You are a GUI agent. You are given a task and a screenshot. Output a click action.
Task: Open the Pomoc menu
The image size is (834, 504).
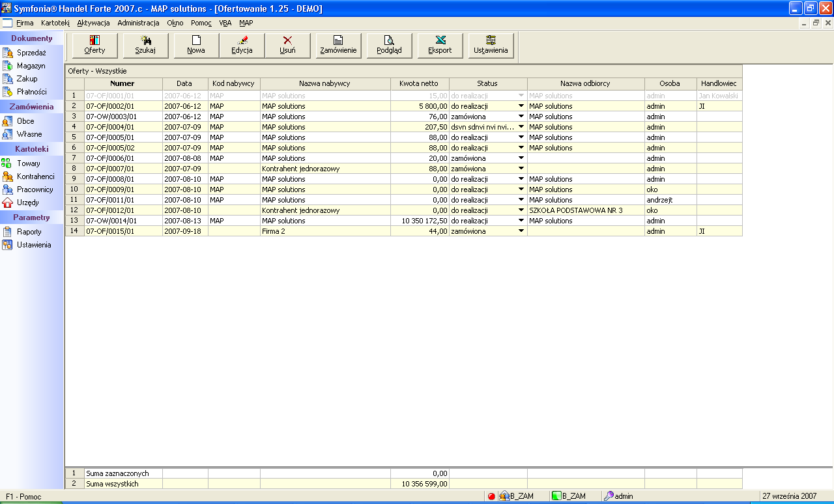201,23
